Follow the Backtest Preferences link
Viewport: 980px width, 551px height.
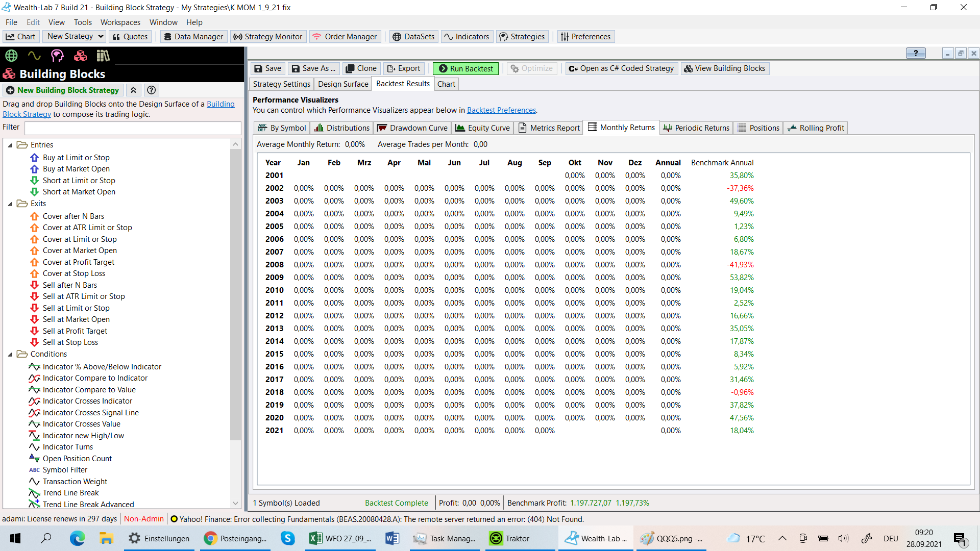coord(501,110)
